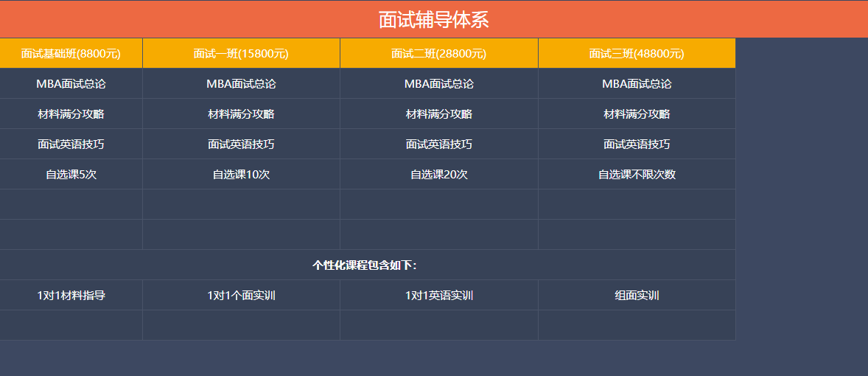Click the 自选课5次 cell

pyautogui.click(x=71, y=175)
